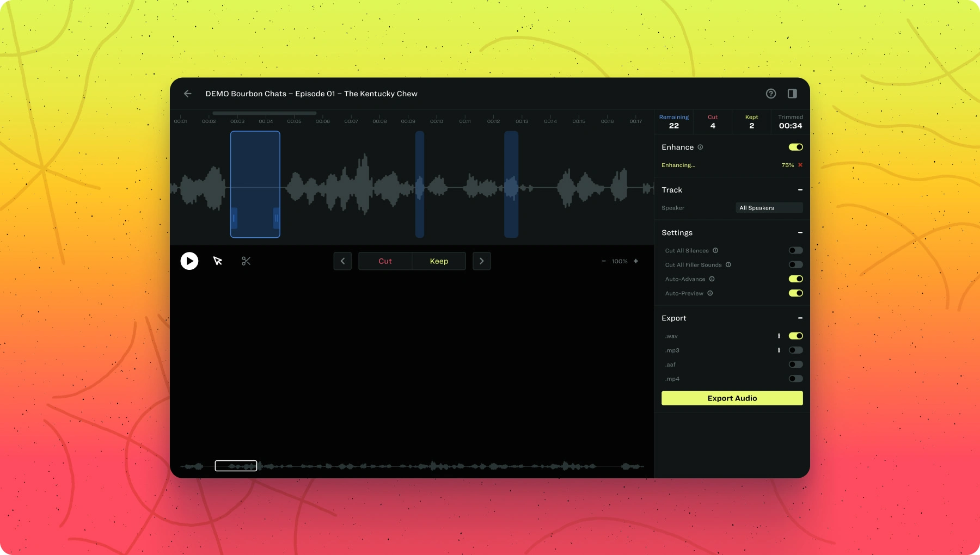Click Export Audio
The image size is (980, 555).
(732, 398)
